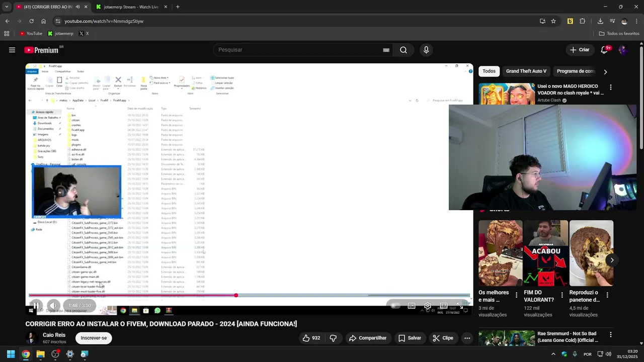Click the Compartilhar share button
This screenshot has width=644, height=362.
[x=368, y=338]
